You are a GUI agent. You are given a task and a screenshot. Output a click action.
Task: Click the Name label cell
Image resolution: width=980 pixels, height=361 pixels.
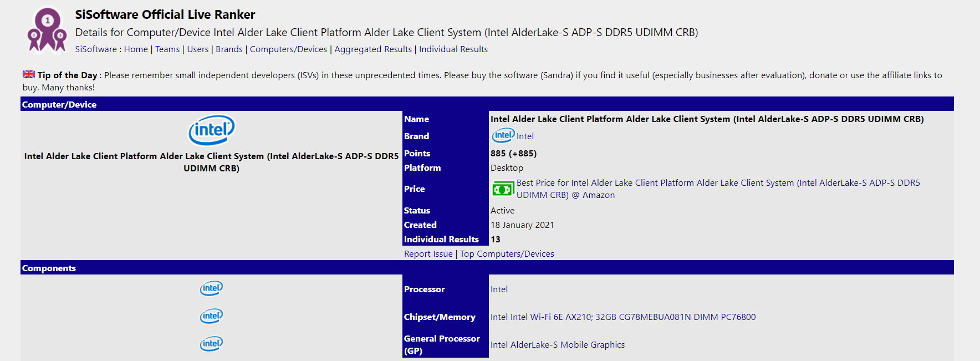coord(446,119)
